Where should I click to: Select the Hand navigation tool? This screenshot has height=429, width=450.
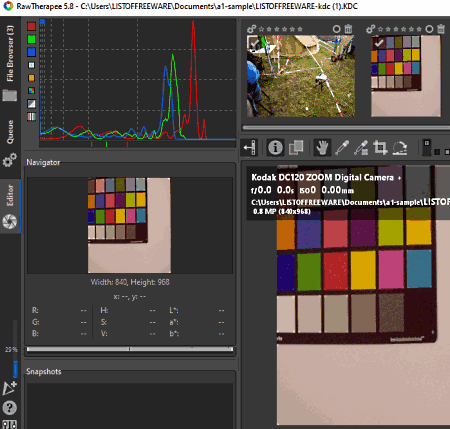(x=322, y=147)
